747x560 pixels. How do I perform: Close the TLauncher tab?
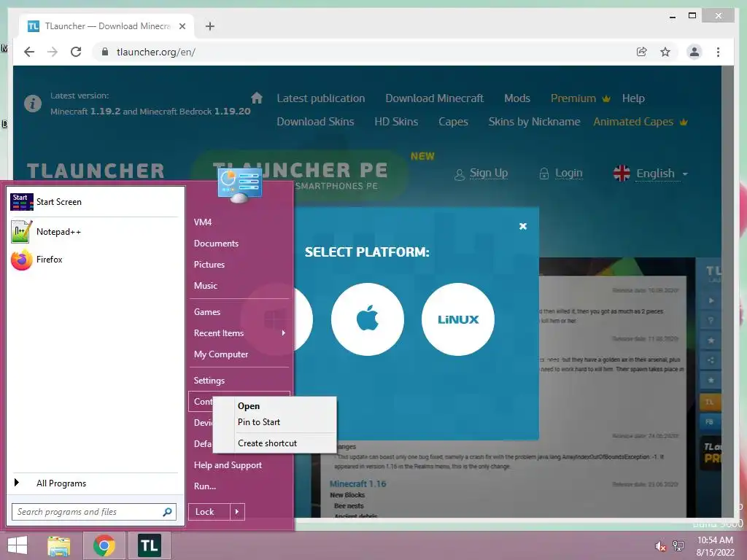[182, 26]
